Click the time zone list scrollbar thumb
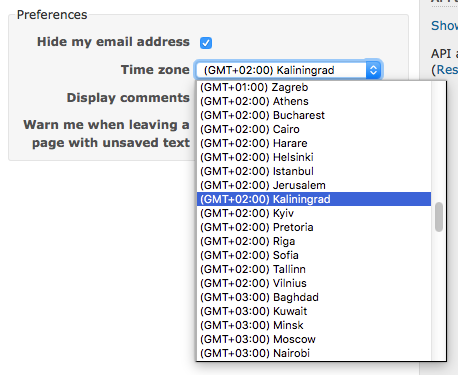The width and height of the screenshot is (458, 375). tap(439, 217)
